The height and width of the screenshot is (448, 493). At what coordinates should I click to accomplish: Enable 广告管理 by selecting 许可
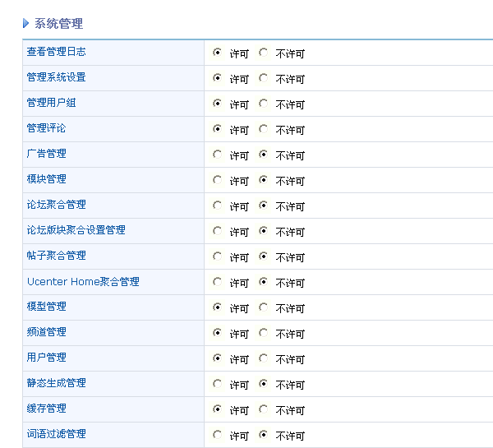(x=217, y=155)
